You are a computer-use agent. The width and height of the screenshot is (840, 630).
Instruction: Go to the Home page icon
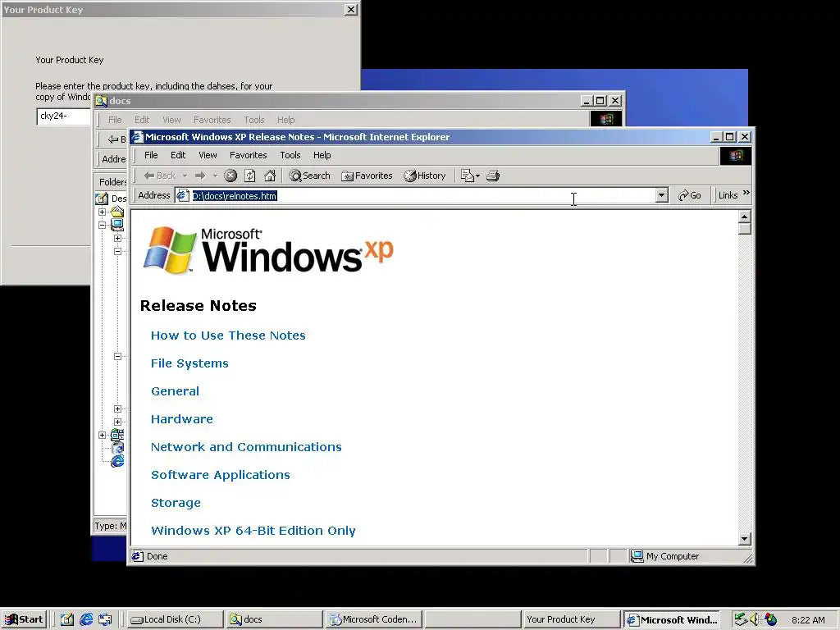coord(270,176)
